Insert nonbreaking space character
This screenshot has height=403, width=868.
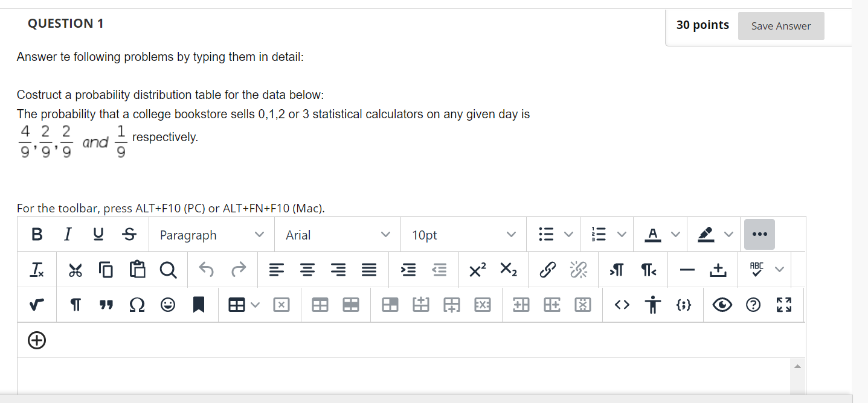tap(718, 271)
